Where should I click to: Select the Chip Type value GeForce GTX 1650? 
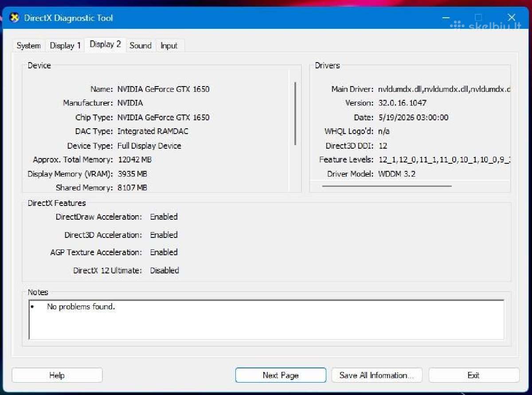coord(163,118)
